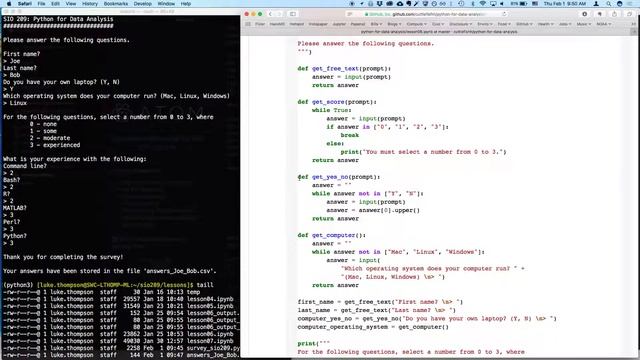Click 'Your answers have been stored' terminal line

(110, 271)
